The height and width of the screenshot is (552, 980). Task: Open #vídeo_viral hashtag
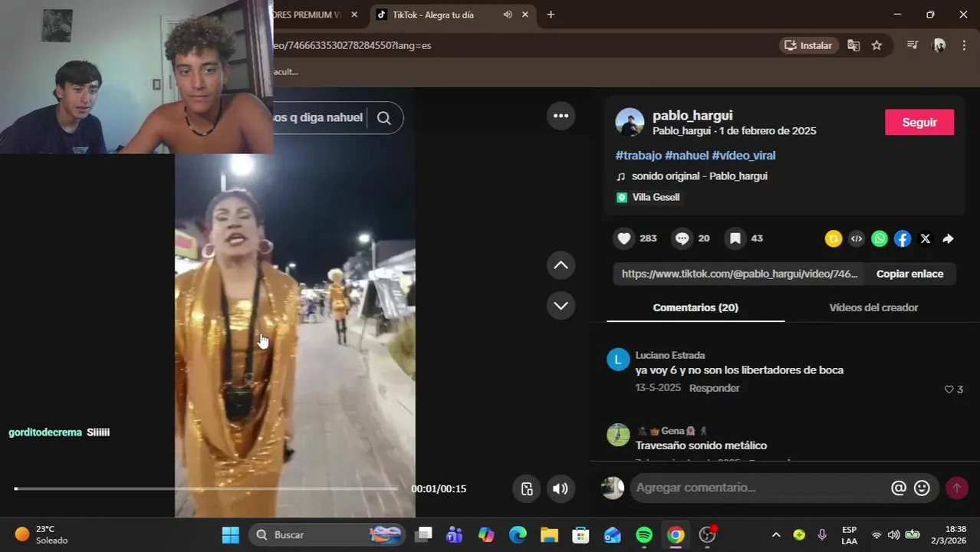click(743, 156)
